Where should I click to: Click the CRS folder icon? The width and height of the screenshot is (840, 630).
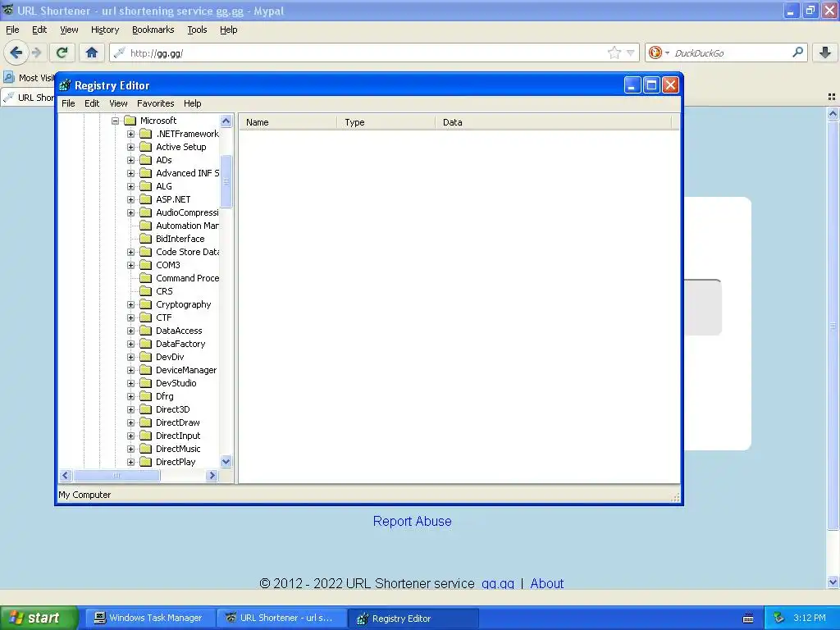coord(146,291)
